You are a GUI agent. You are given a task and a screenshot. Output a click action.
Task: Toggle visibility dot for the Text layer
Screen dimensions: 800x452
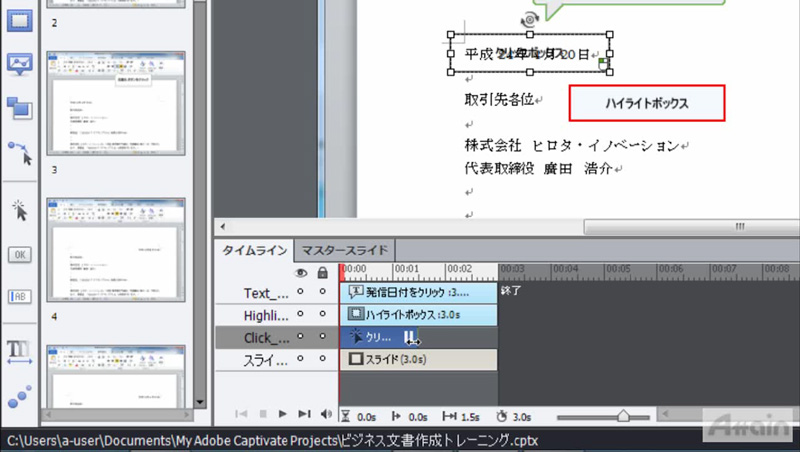pos(302,293)
